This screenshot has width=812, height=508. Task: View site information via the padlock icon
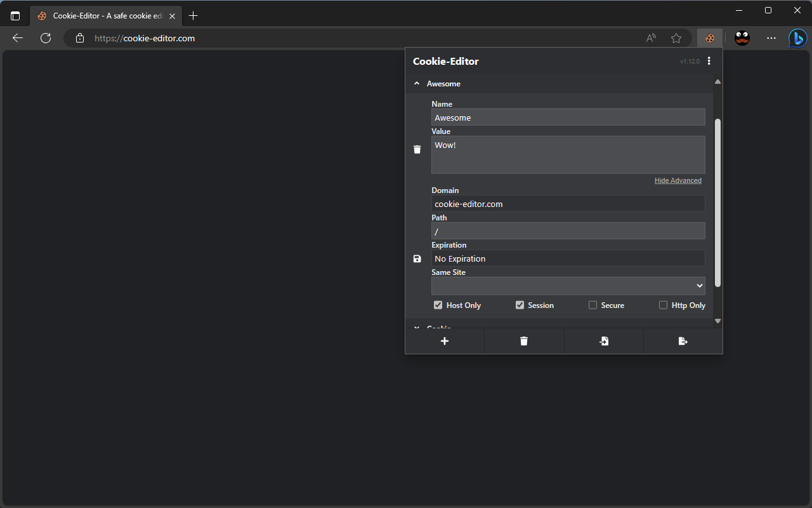80,38
